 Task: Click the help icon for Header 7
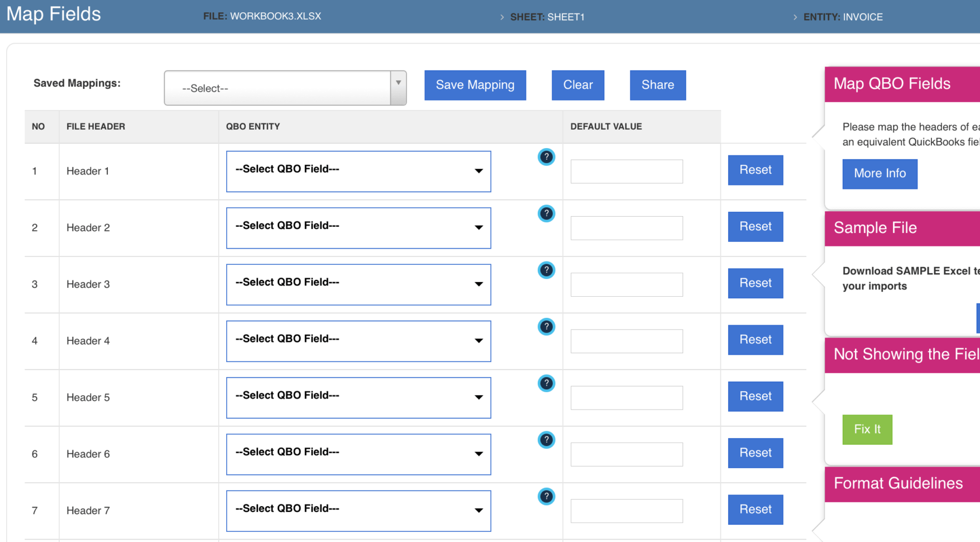click(x=546, y=496)
